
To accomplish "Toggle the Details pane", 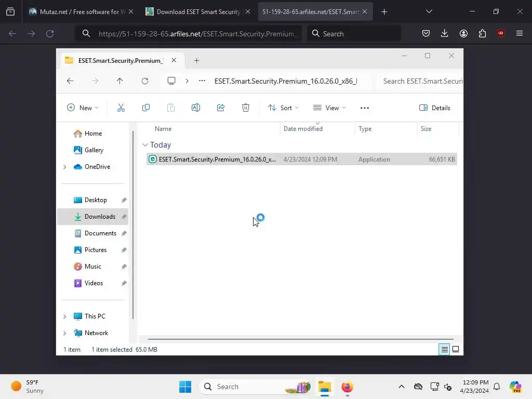I will pyautogui.click(x=435, y=108).
